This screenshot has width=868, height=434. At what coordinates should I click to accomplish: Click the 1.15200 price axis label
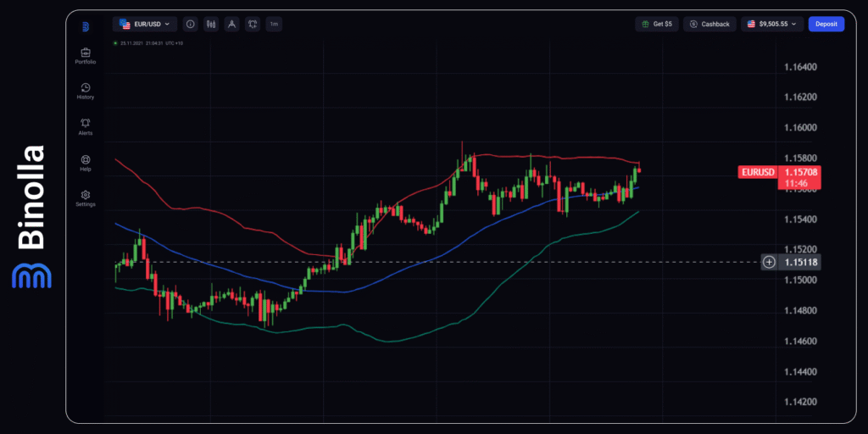[800, 250]
